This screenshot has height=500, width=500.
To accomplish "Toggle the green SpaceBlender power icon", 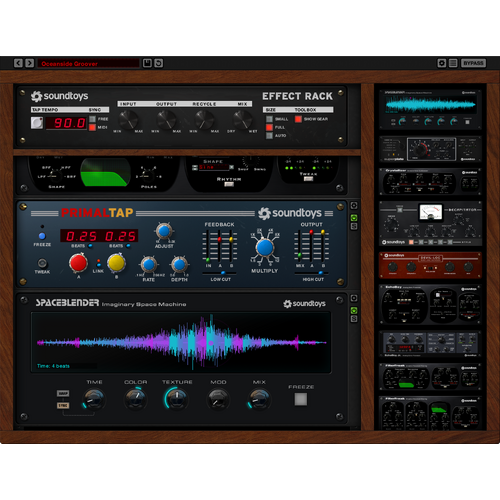I will click(354, 310).
